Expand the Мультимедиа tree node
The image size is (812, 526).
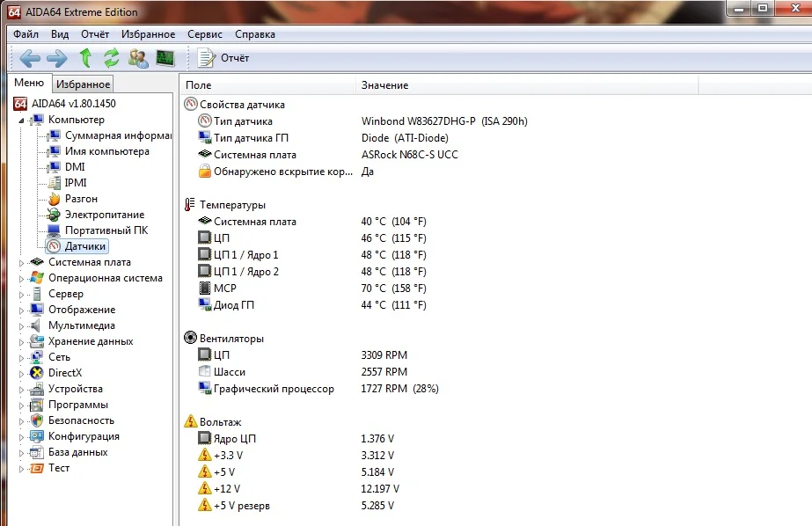(x=21, y=326)
